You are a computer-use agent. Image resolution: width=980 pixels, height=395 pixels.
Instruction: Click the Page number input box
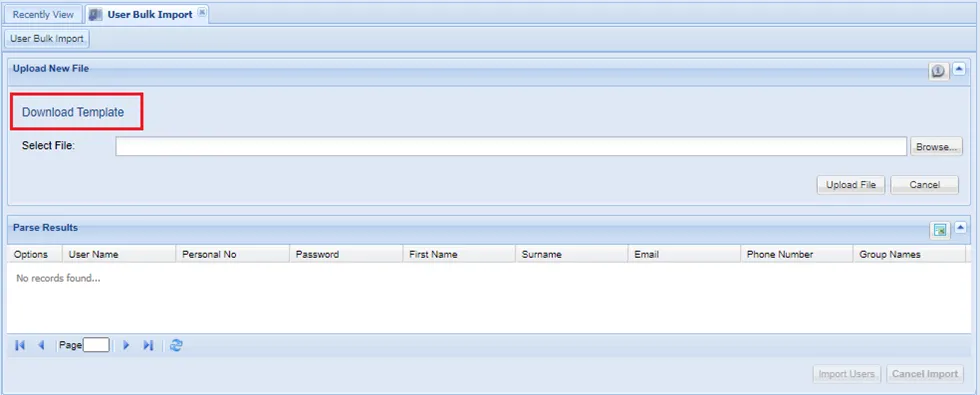(96, 345)
